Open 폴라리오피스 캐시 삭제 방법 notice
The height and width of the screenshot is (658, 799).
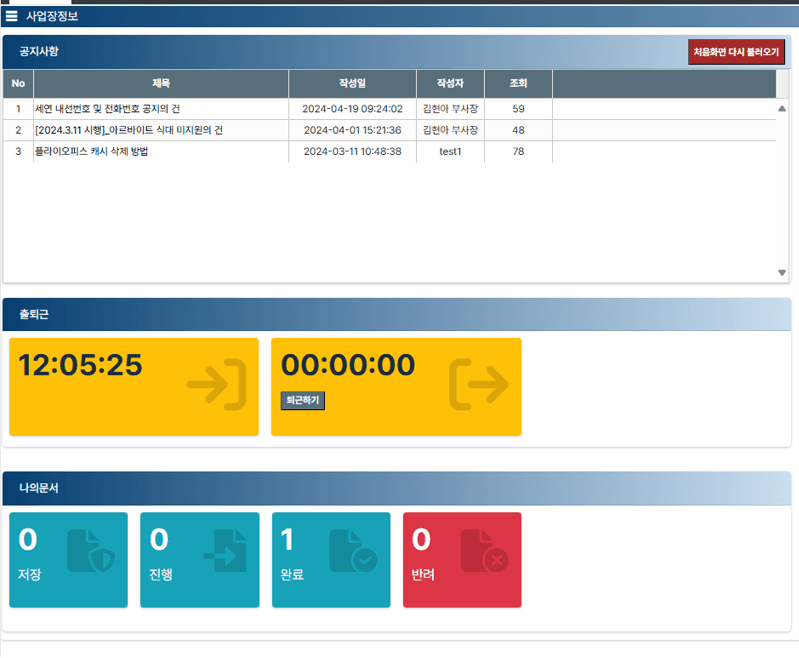[92, 152]
